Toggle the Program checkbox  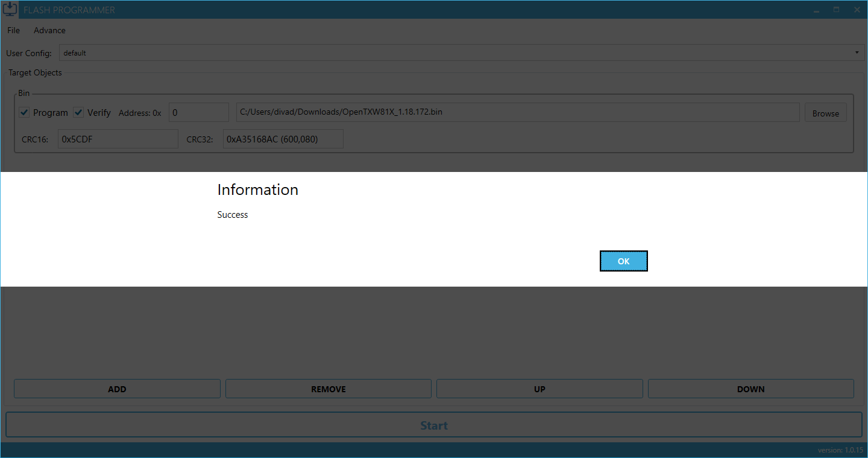[x=24, y=112]
